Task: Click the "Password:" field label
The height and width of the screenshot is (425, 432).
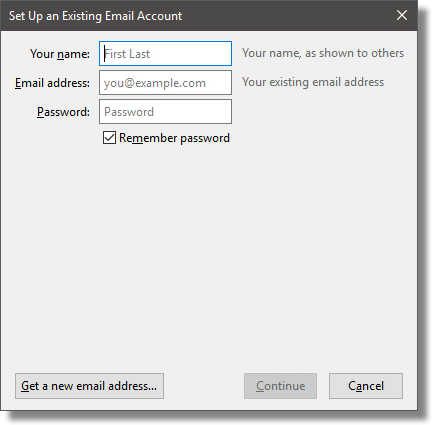Action: [63, 112]
